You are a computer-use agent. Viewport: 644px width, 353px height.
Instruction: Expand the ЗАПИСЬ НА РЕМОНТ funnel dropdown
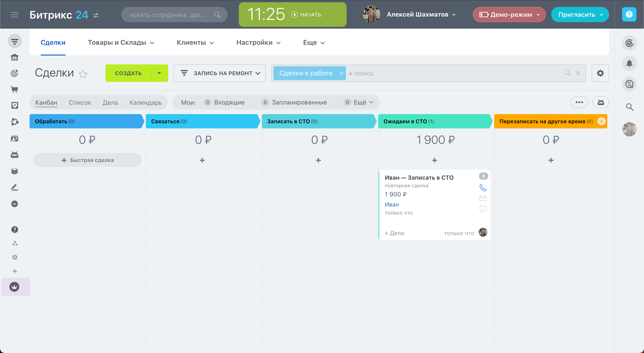220,73
